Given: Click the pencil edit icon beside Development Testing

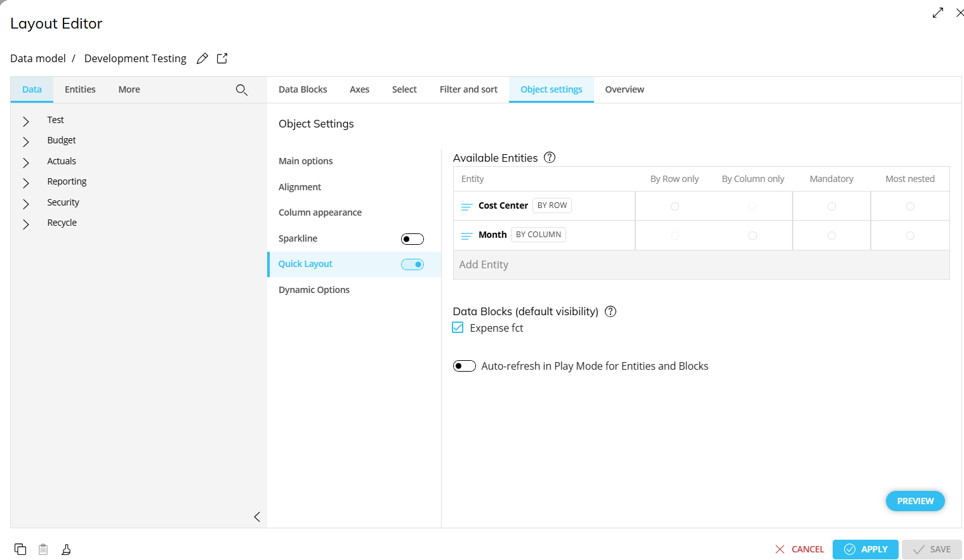Looking at the screenshot, I should (202, 58).
